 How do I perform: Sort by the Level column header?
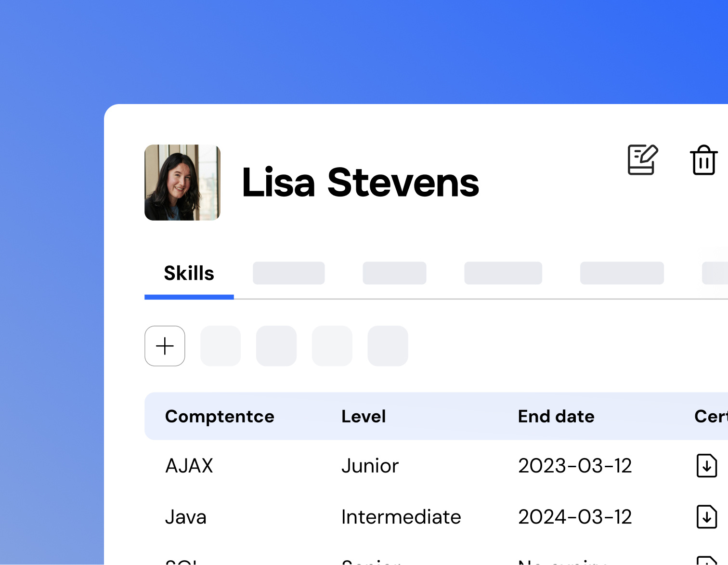[364, 416]
